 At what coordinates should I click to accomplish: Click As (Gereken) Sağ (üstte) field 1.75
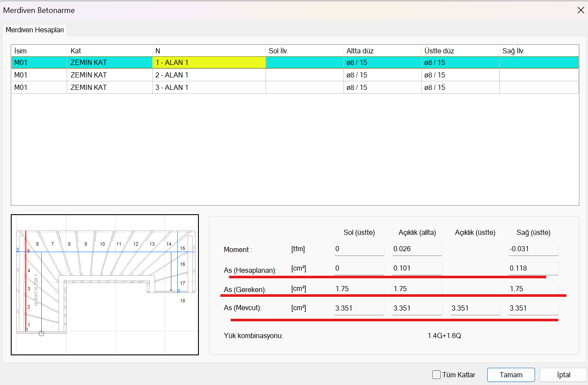533,289
